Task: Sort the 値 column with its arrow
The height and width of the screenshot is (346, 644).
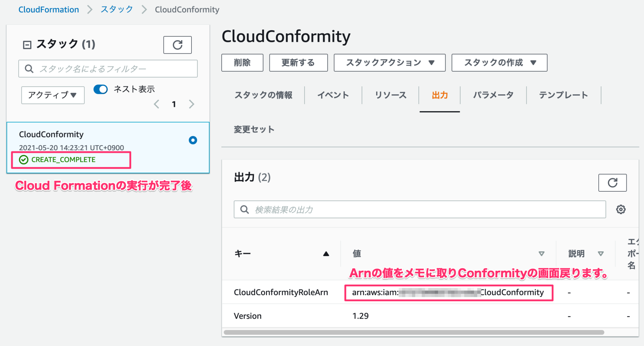Action: pos(541,253)
